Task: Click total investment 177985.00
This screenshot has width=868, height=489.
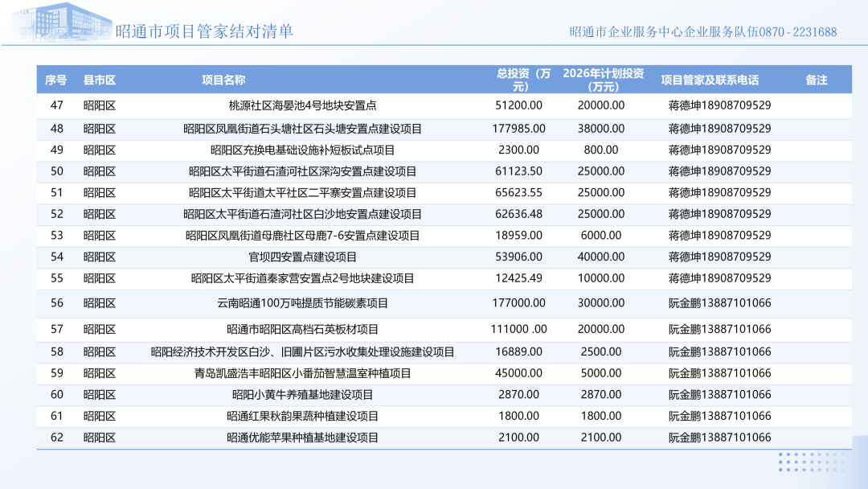Action: coord(518,129)
